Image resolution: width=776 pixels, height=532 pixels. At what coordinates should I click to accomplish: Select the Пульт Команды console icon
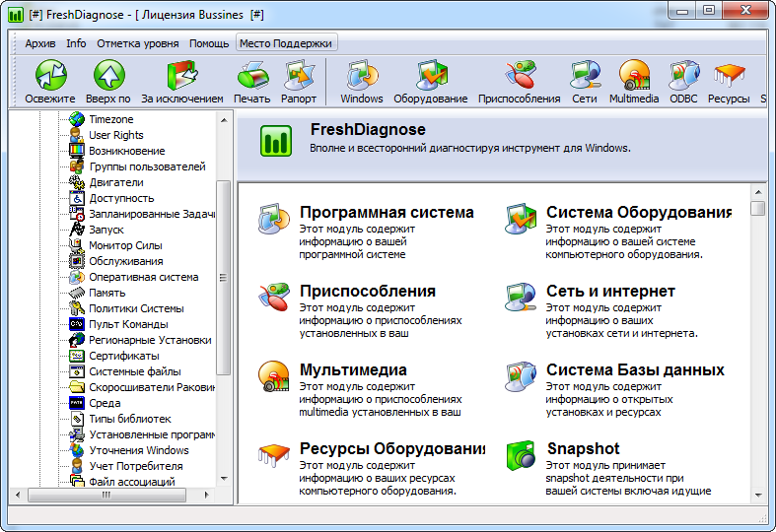point(77,324)
